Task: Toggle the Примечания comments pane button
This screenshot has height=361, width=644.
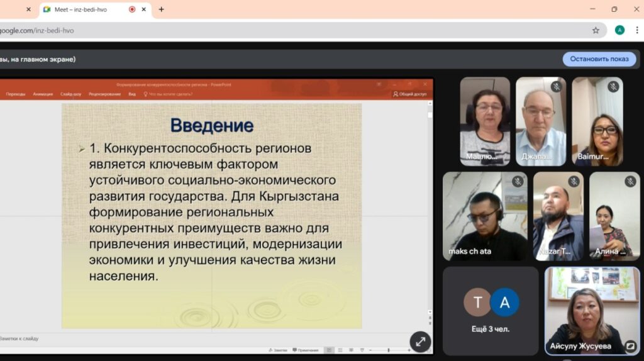Action: [306, 350]
